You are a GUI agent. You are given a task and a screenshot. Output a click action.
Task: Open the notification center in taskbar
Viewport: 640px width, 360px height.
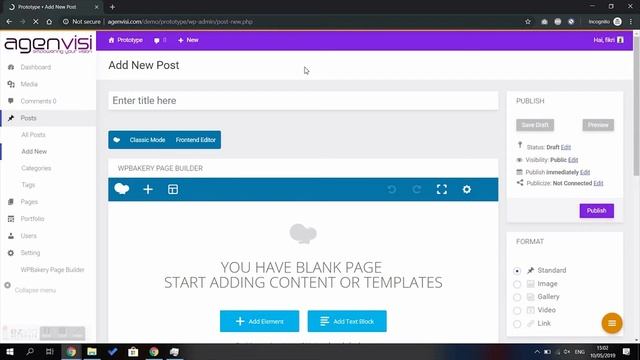point(627,351)
